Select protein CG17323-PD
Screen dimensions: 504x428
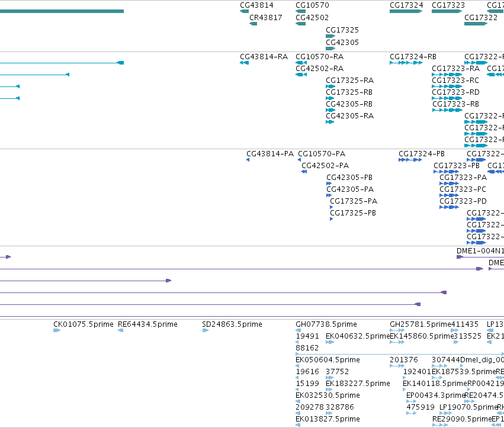tap(463, 202)
